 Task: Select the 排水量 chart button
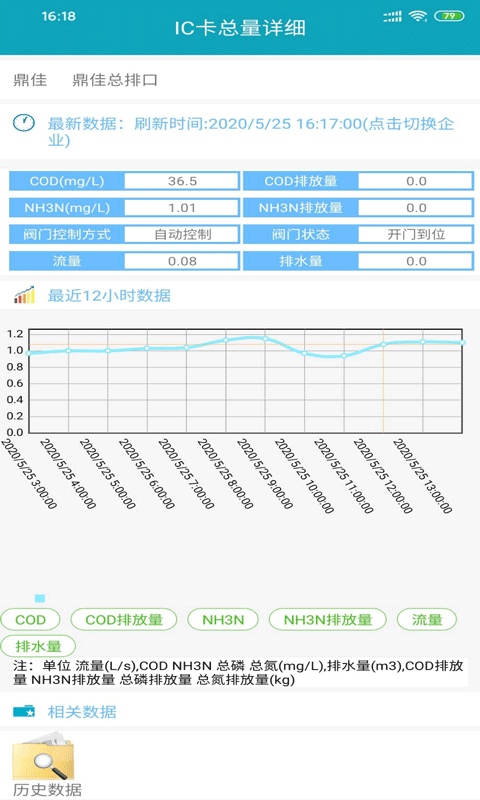coord(38,646)
